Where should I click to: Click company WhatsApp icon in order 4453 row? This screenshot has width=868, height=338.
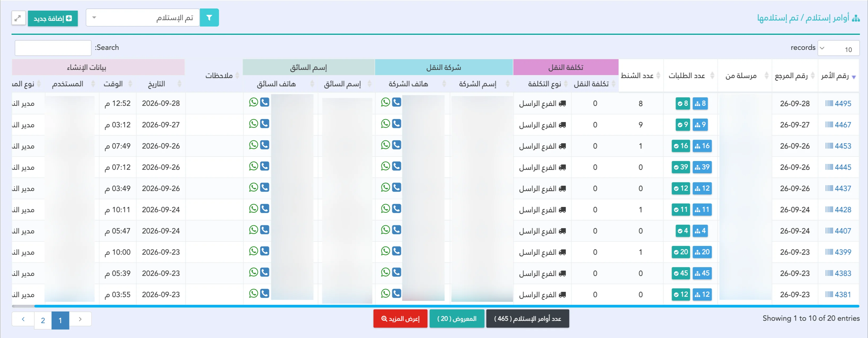386,145
